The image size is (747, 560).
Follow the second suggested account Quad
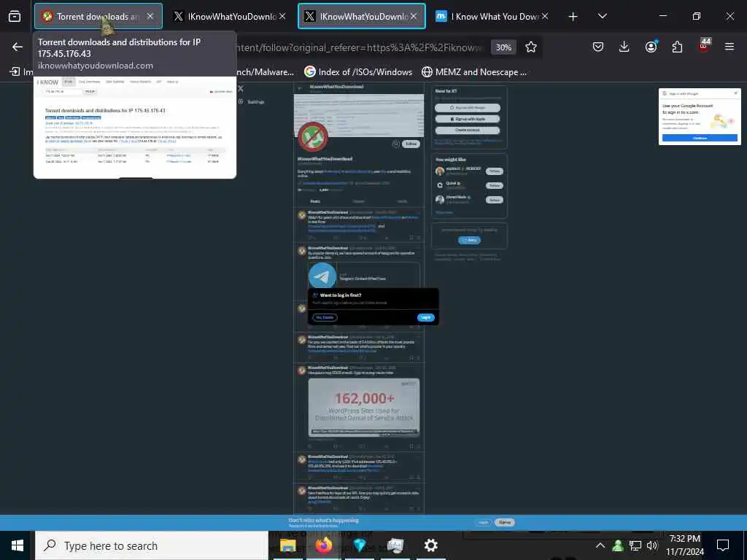[494, 185]
